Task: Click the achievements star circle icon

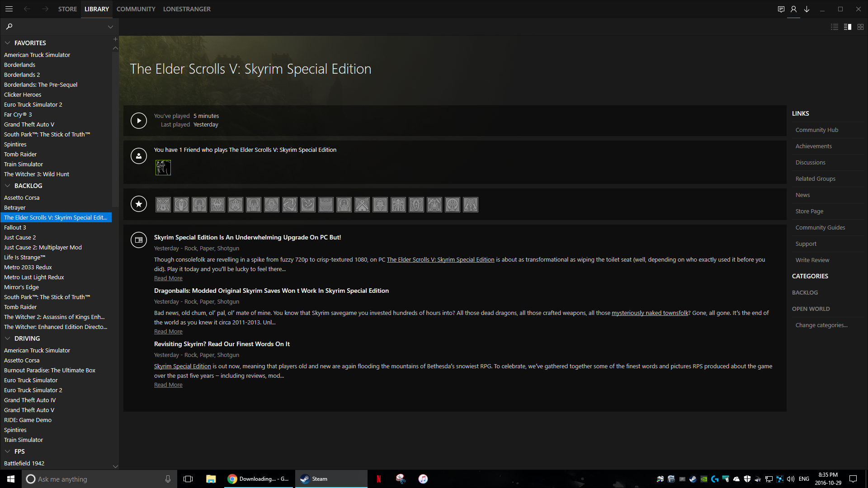Action: pos(139,204)
